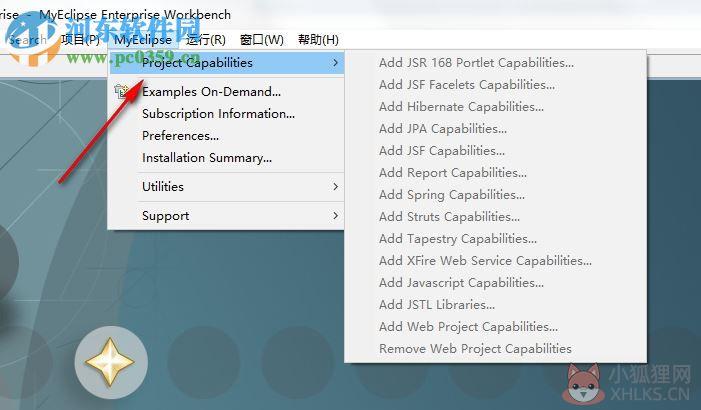Open the 窗口(W) menu
701x410 pixels.
pyautogui.click(x=262, y=40)
